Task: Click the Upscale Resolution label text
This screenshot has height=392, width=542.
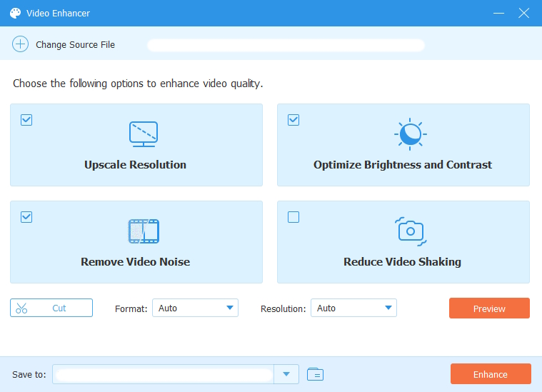Action: pyautogui.click(x=135, y=164)
